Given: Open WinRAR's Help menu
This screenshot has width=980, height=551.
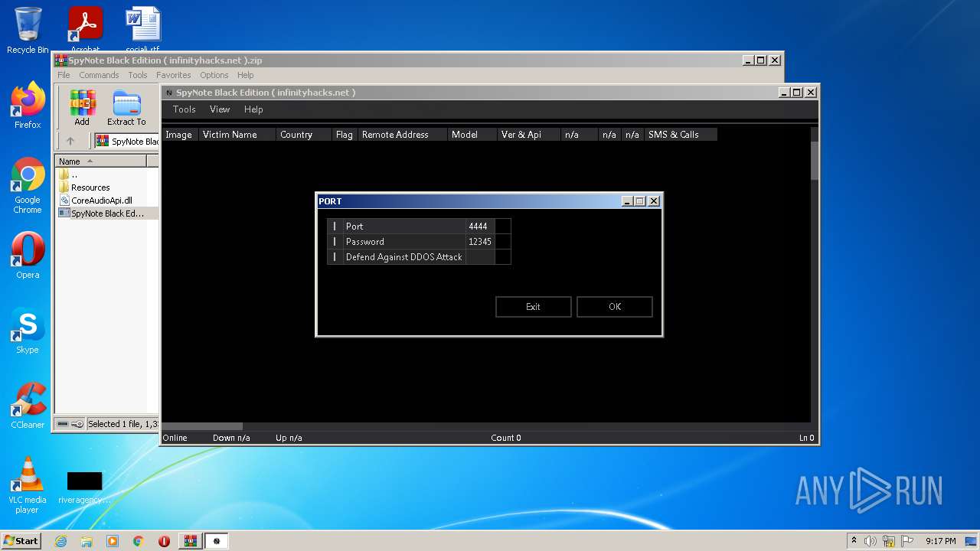Looking at the screenshot, I should tap(245, 75).
